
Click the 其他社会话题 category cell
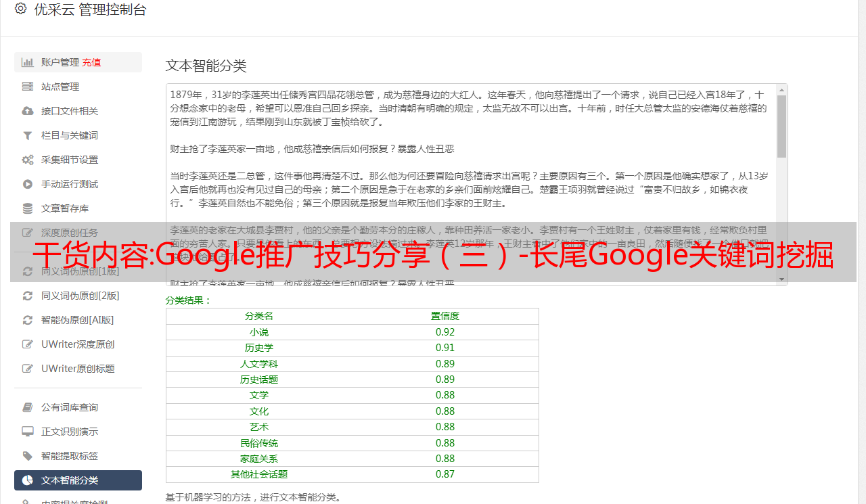pos(259,474)
